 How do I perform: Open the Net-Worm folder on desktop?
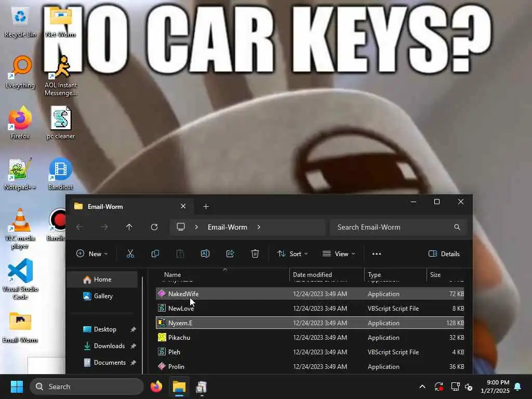point(61,22)
